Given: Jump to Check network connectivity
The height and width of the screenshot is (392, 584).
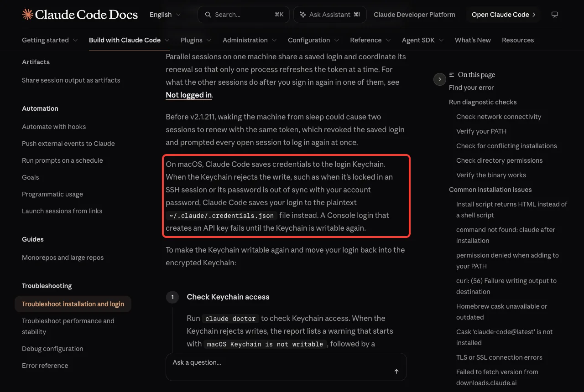Looking at the screenshot, I should pos(499,117).
